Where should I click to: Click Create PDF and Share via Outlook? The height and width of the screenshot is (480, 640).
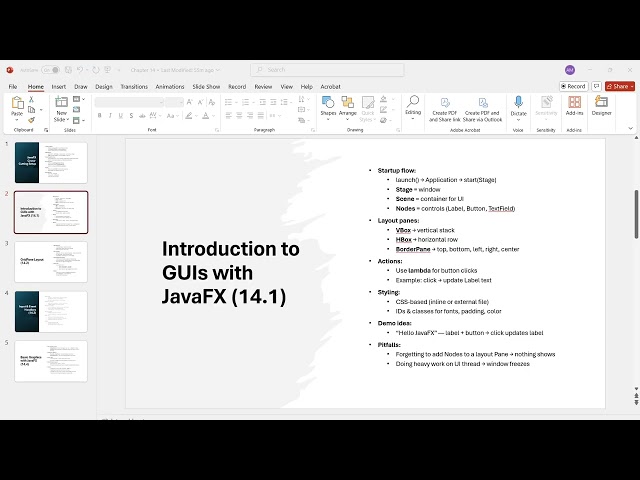pos(482,109)
